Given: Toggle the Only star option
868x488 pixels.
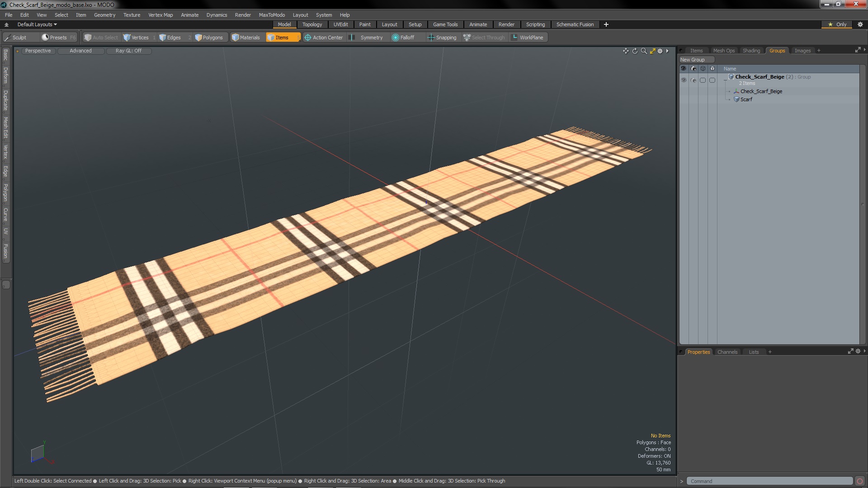Looking at the screenshot, I should click(837, 24).
